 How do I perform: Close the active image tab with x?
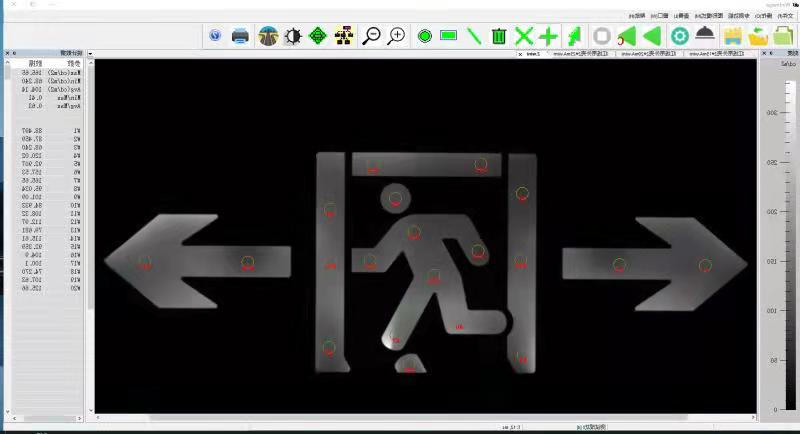[x=520, y=54]
